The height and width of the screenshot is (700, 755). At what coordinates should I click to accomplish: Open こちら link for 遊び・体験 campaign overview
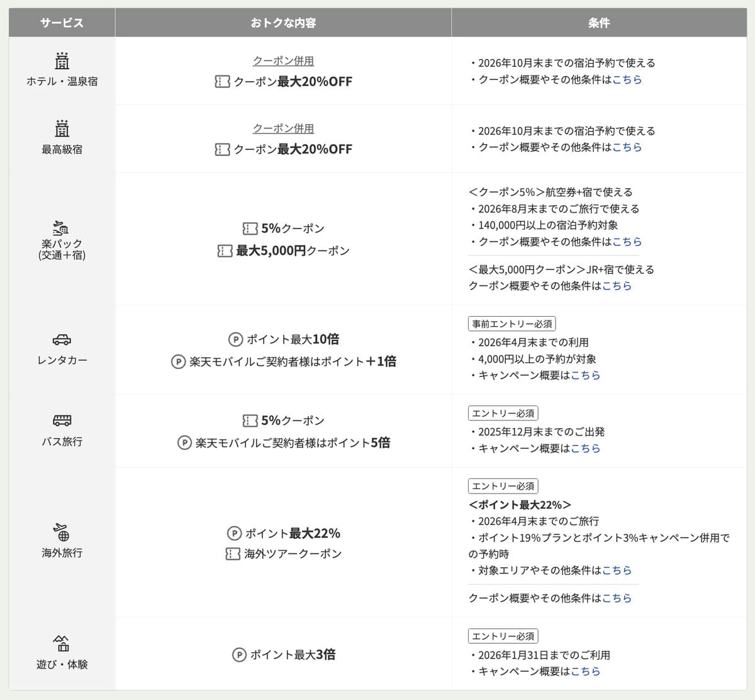(586, 671)
